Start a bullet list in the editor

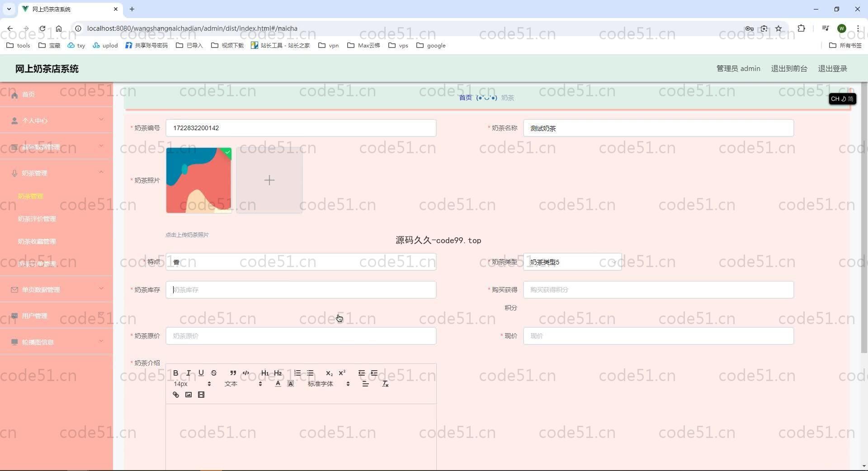tap(310, 373)
